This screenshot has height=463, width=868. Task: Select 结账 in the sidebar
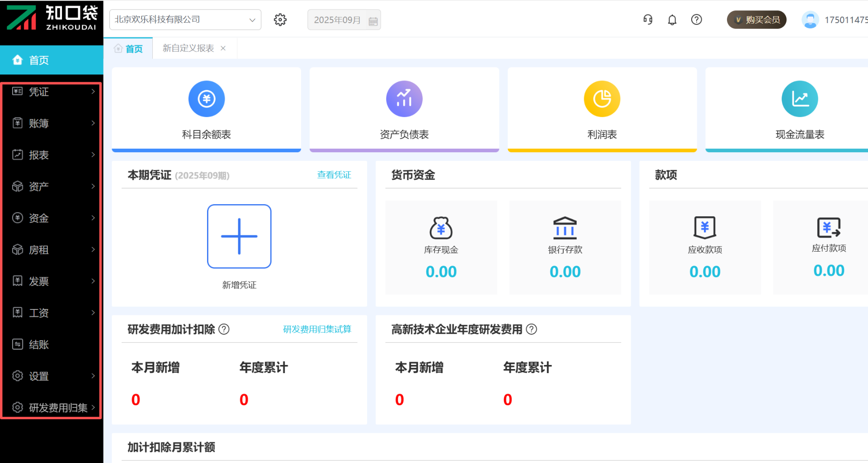52,345
